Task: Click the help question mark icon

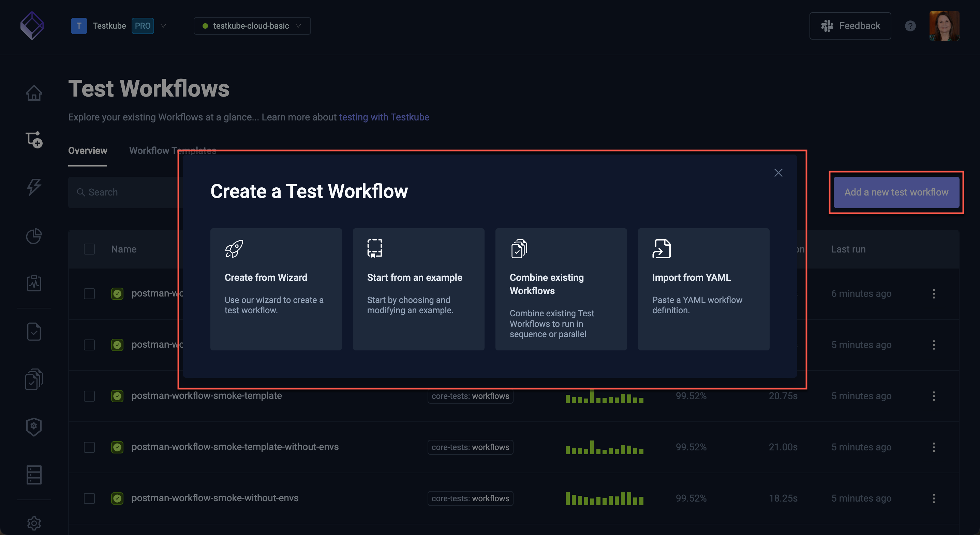Action: 910,26
